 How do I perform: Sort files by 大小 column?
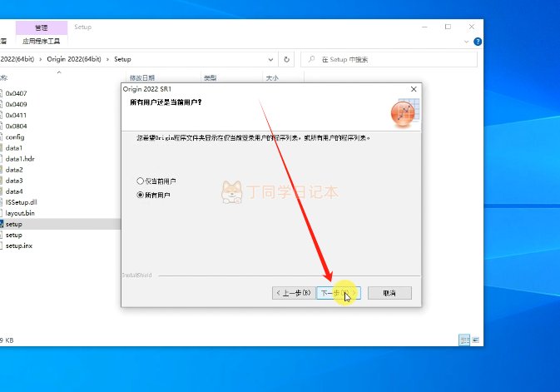(x=272, y=77)
